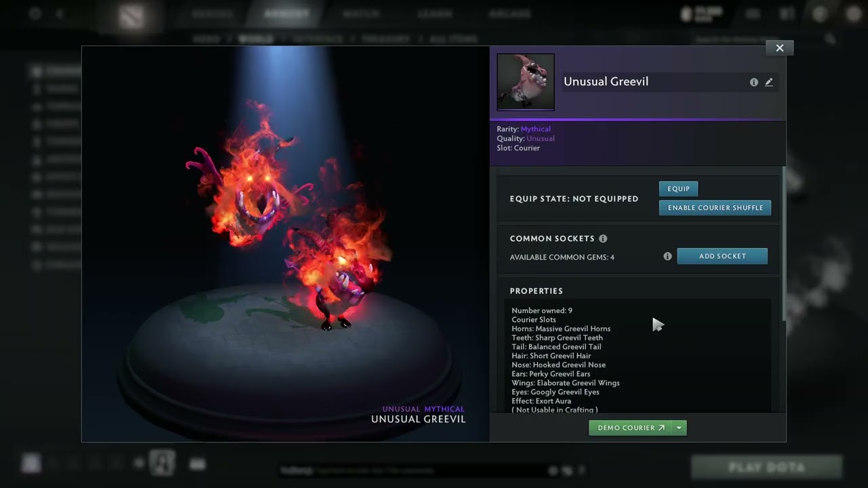This screenshot has height=488, width=868.
Task: Click the Dota 2 logo in top bar
Action: (131, 17)
